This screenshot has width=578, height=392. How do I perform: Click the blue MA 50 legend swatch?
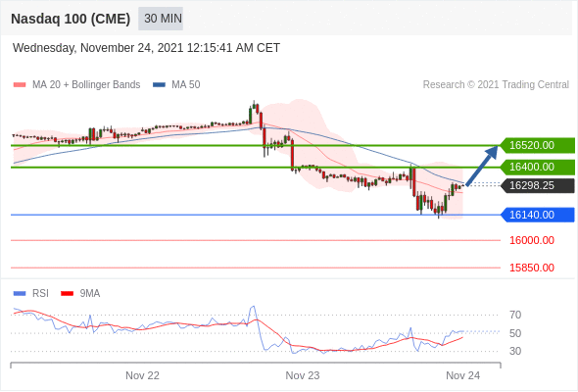tap(159, 85)
